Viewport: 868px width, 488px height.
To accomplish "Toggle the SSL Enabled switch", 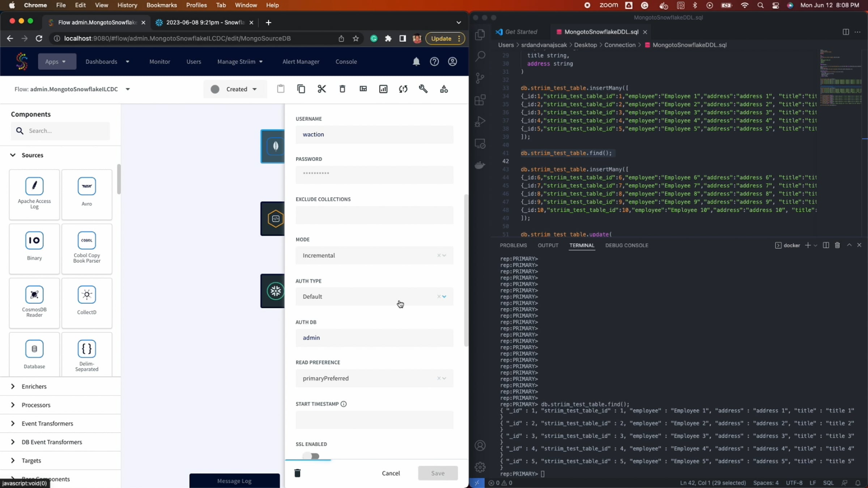I will [x=311, y=456].
